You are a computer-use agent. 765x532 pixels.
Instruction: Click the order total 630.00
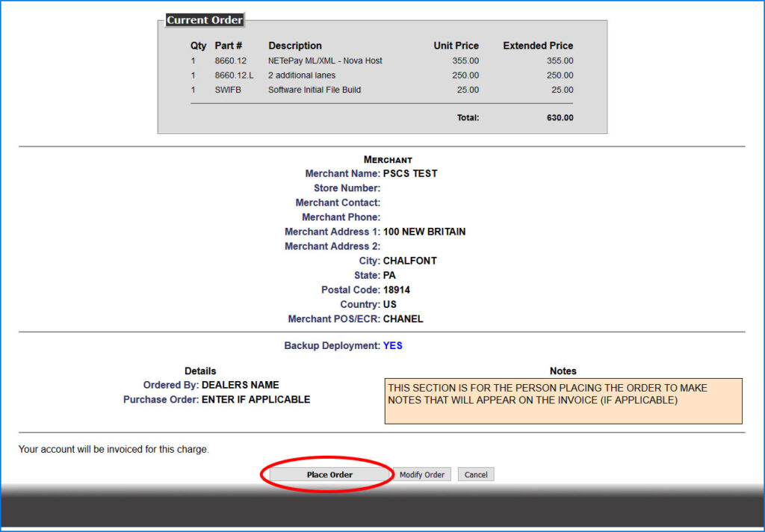560,117
